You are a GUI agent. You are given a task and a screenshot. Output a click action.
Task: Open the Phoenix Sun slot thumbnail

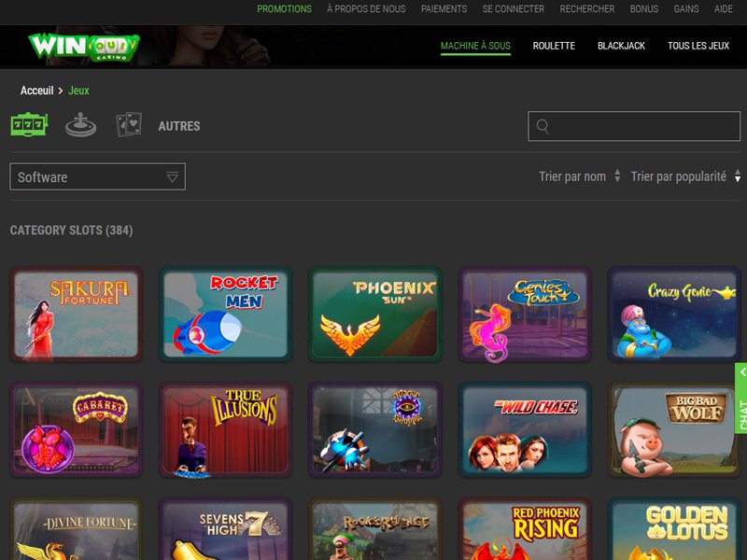(374, 315)
